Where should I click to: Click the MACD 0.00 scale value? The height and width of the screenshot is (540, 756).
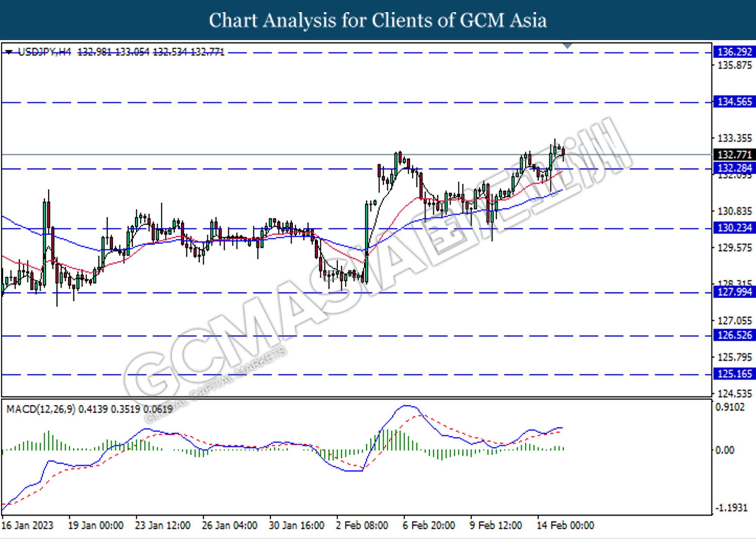725,450
